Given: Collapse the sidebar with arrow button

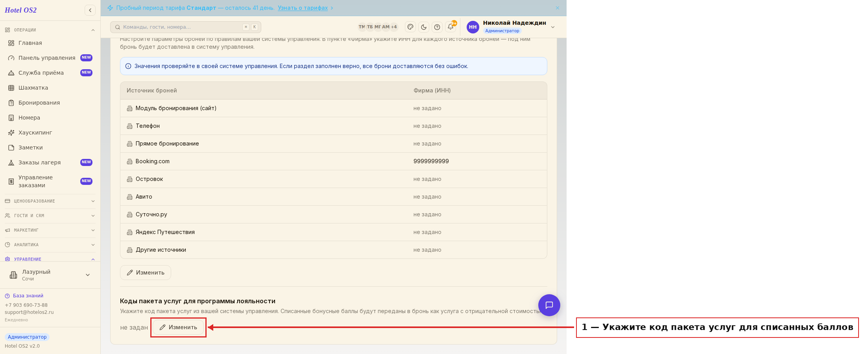Looking at the screenshot, I should (90, 10).
